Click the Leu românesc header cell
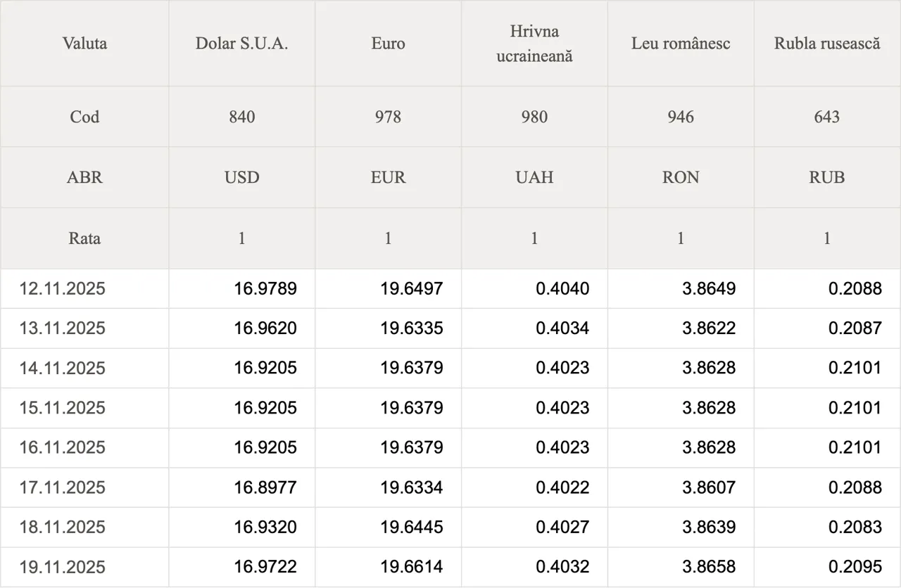This screenshot has height=588, width=901. [x=681, y=44]
